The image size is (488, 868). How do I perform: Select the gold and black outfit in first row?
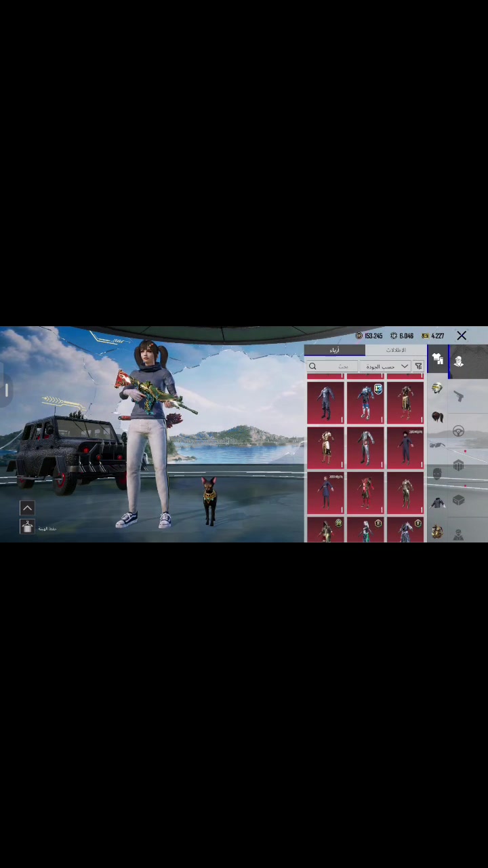[405, 403]
